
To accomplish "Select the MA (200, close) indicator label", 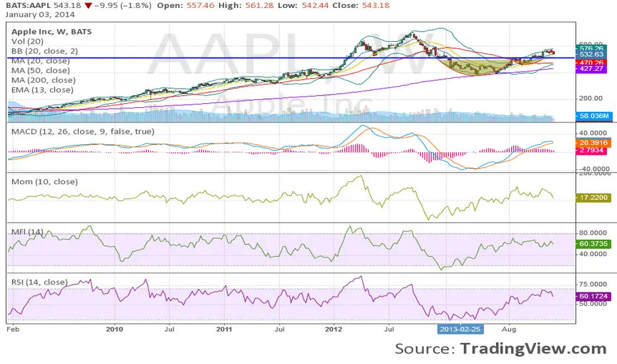I will [43, 80].
